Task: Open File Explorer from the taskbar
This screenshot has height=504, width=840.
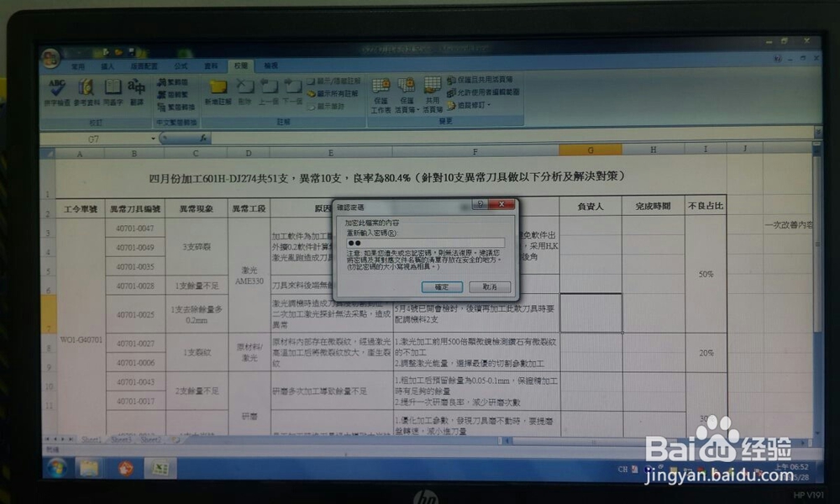Action: tap(89, 469)
